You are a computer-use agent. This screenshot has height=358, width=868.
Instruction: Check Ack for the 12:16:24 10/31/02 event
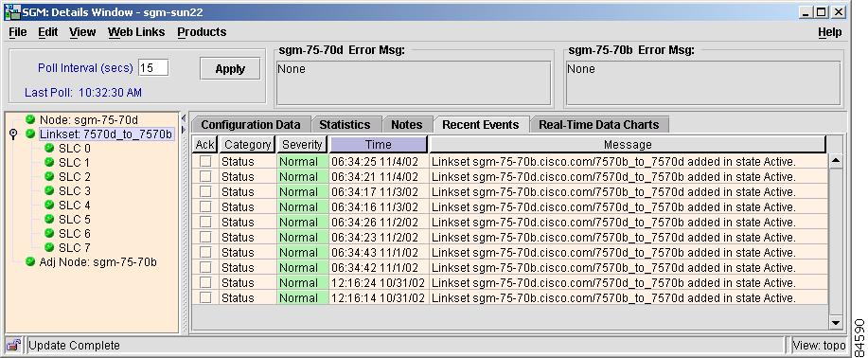(x=205, y=282)
